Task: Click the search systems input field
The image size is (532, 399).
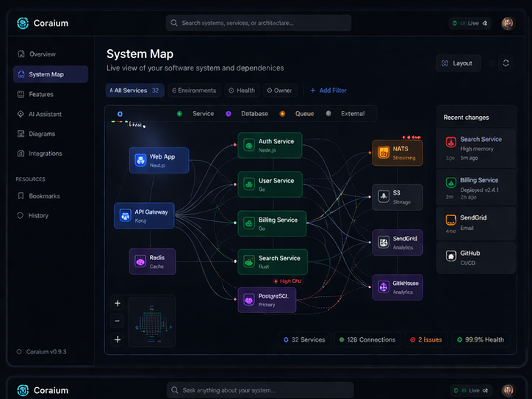Action: (259, 23)
